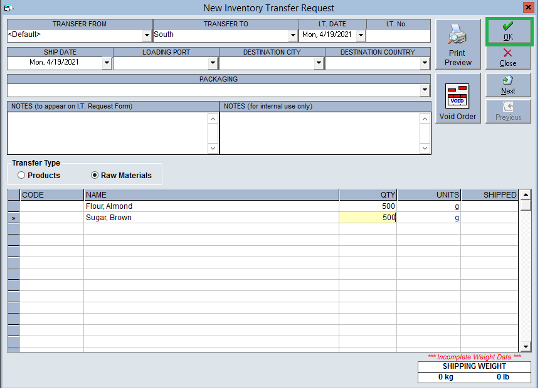The height and width of the screenshot is (392, 540).
Task: Click the 0 kg shipping weight value
Action: click(x=447, y=378)
